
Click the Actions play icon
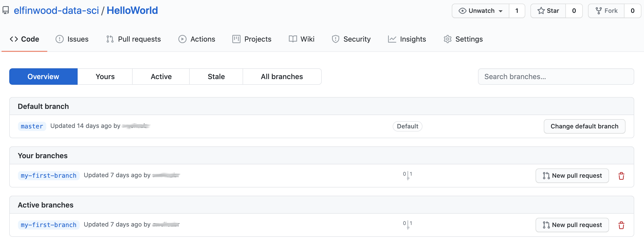coord(182,39)
